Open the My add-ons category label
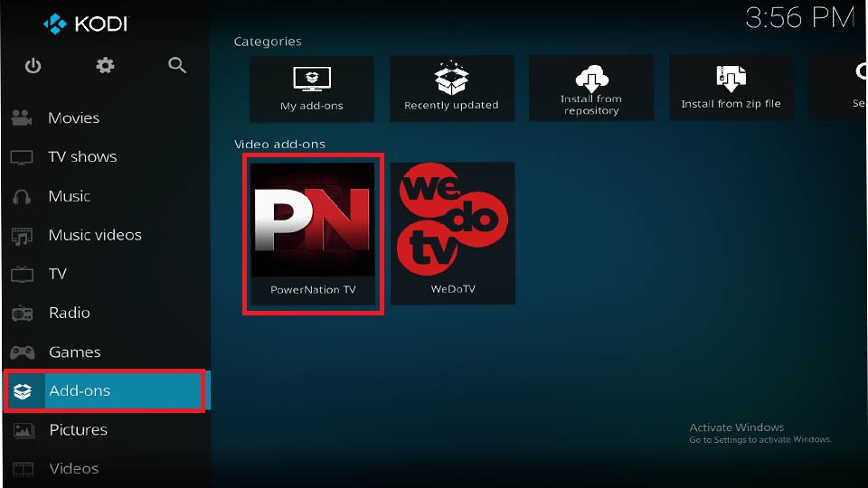 [x=312, y=106]
